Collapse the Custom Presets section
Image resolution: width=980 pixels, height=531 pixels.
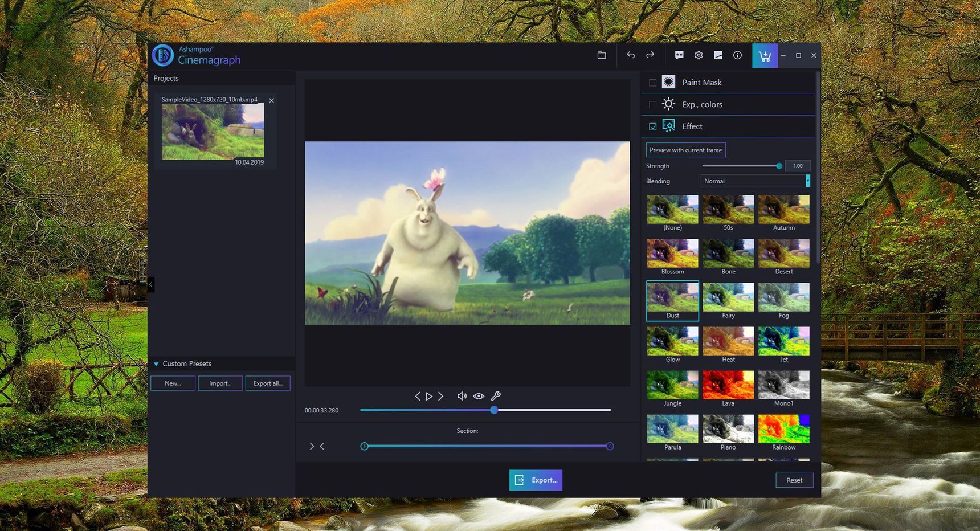(156, 363)
